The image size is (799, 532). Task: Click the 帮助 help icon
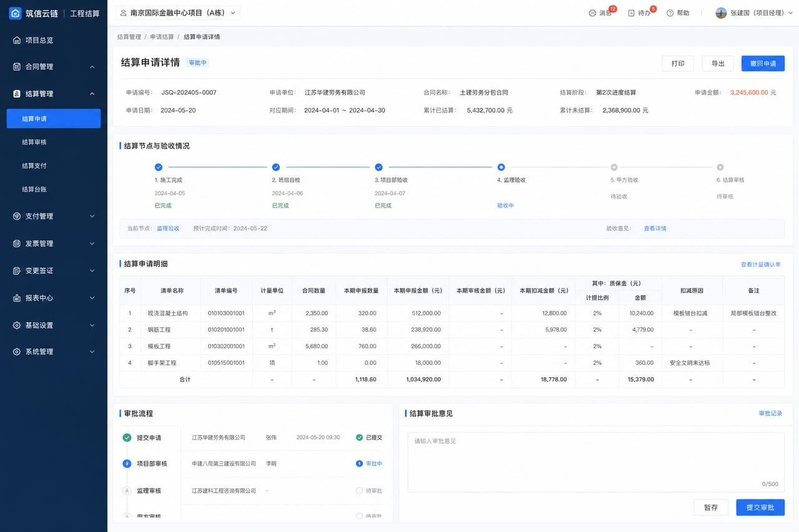pos(670,13)
